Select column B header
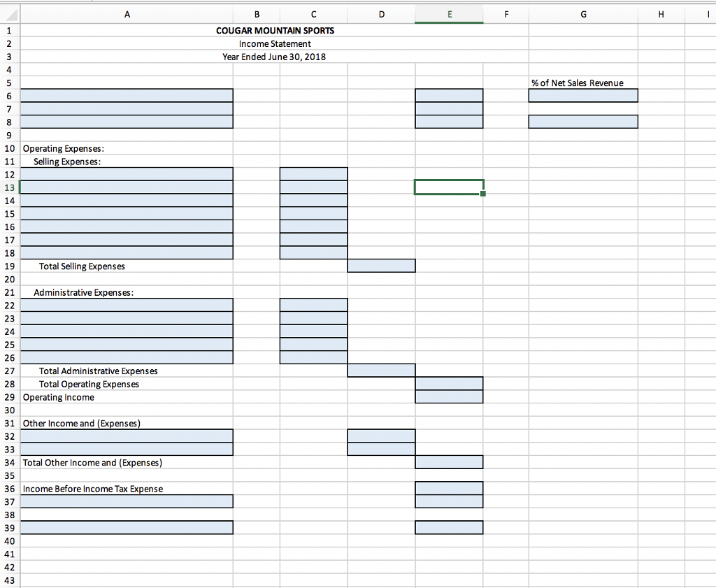716x588 pixels. click(257, 15)
